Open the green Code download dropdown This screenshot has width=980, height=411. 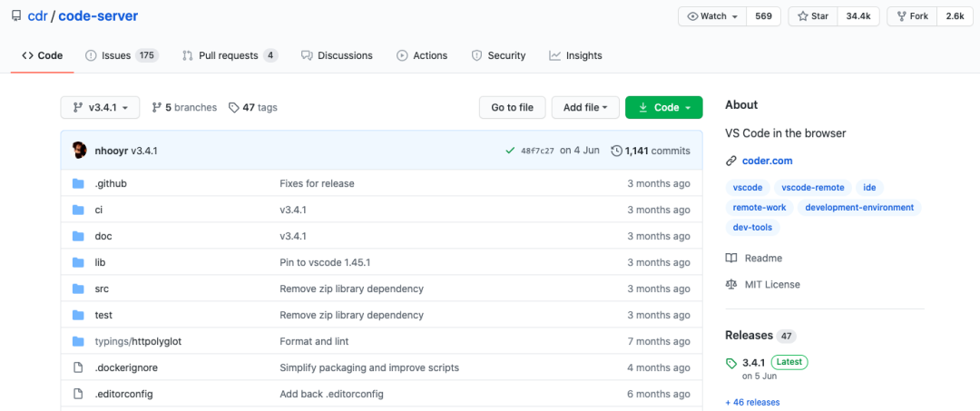pos(663,107)
